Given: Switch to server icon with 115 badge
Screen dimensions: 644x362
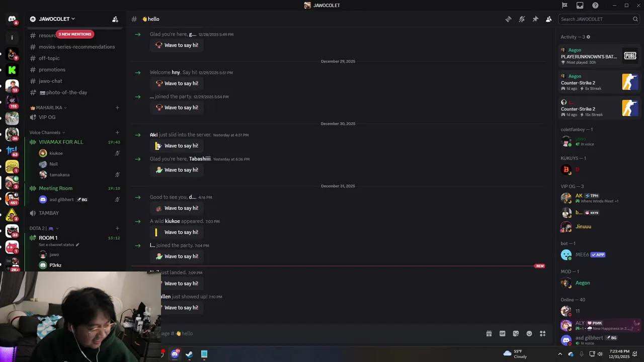Looking at the screenshot, I should [12, 102].
